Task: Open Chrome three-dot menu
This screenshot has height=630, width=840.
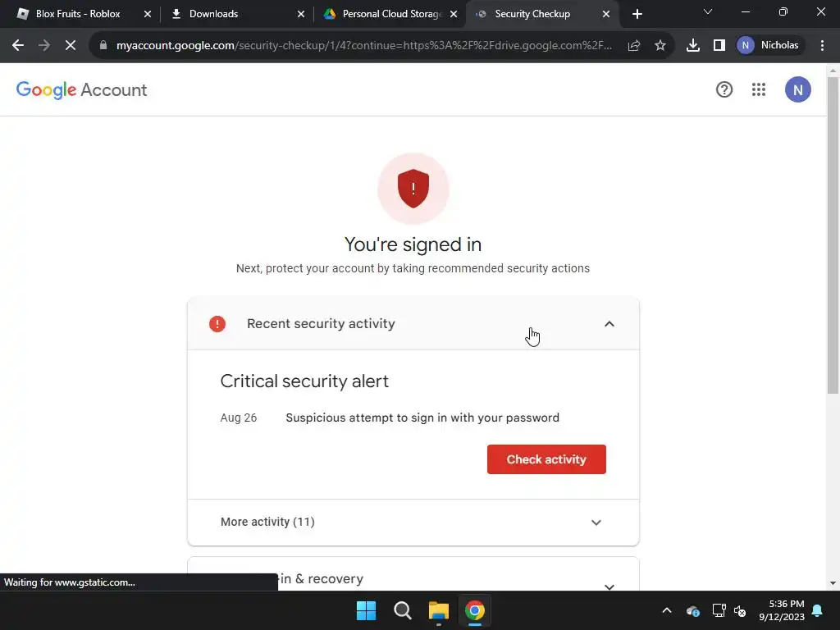Action: tap(822, 46)
